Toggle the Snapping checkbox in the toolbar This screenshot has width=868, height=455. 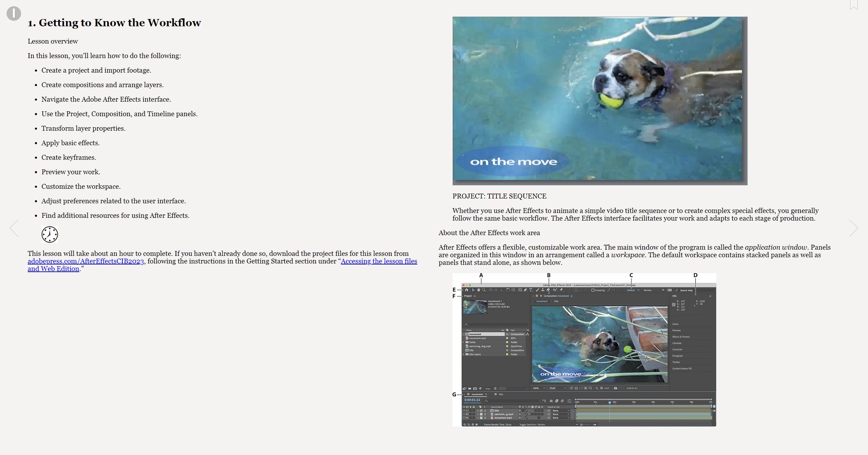[x=593, y=290]
